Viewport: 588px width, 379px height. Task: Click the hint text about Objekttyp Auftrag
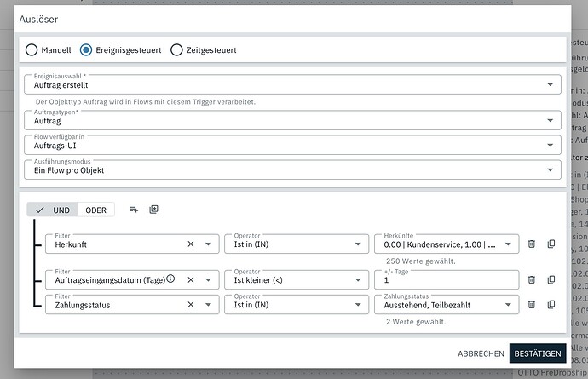pos(146,102)
